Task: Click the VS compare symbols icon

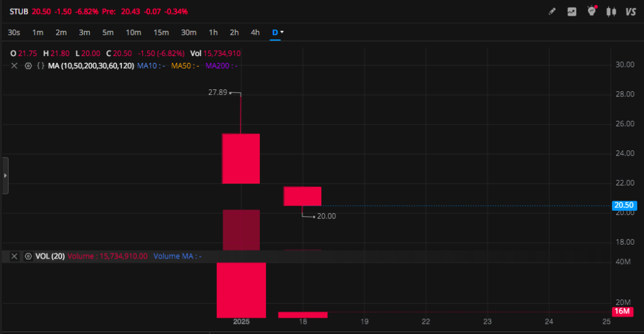Action: point(630,11)
